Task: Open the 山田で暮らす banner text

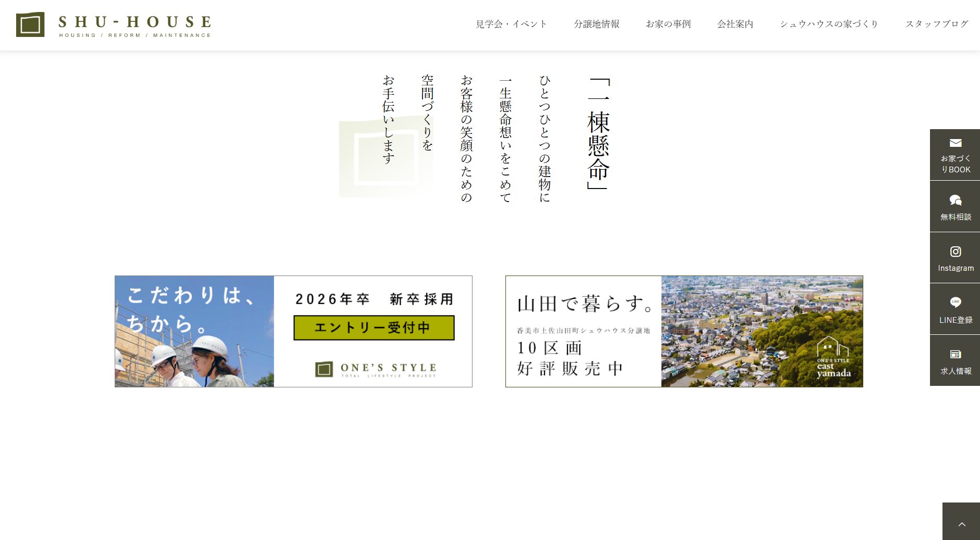Action: click(585, 304)
